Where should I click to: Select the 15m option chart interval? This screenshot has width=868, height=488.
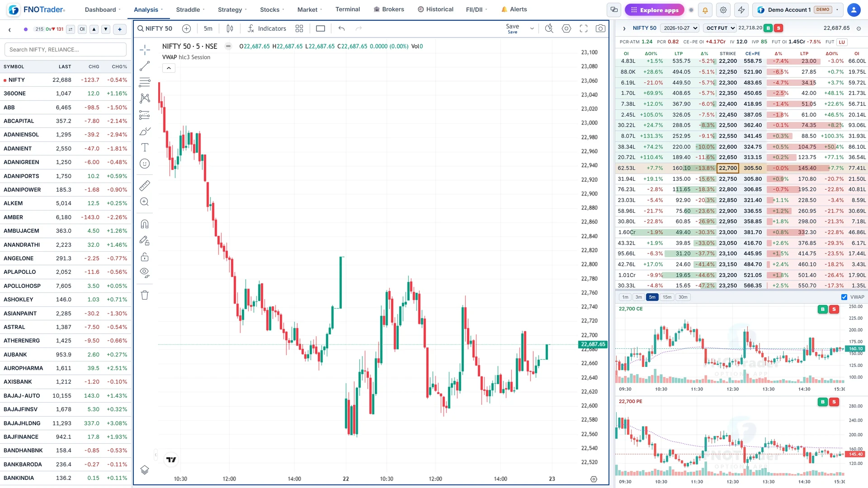click(x=667, y=297)
